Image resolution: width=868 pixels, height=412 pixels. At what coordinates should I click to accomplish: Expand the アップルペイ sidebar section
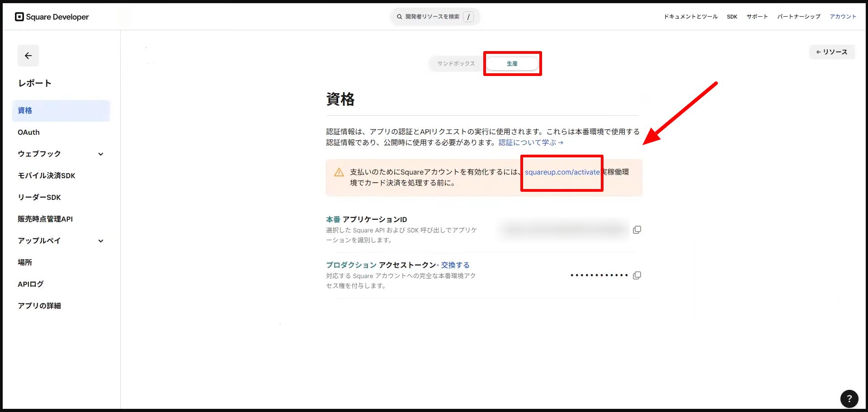(x=61, y=241)
